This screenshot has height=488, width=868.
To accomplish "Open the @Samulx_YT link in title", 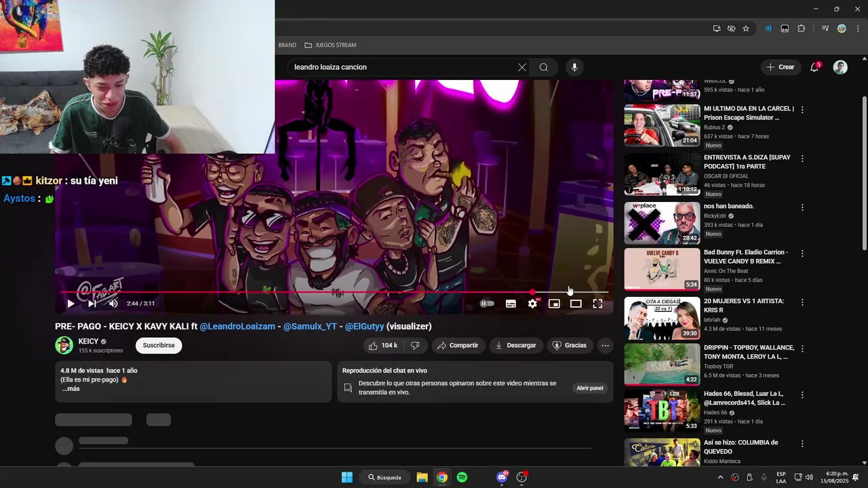I will pos(310,327).
